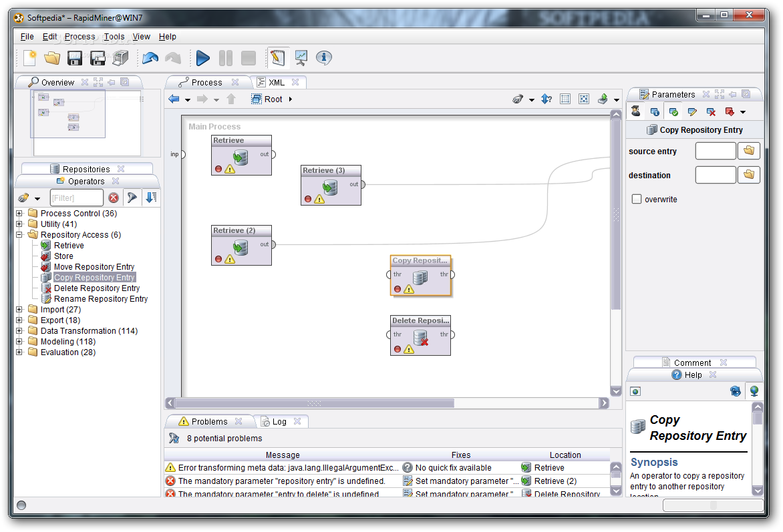
Task: Select Delete Repository Entry operator in the tree
Action: click(x=97, y=288)
